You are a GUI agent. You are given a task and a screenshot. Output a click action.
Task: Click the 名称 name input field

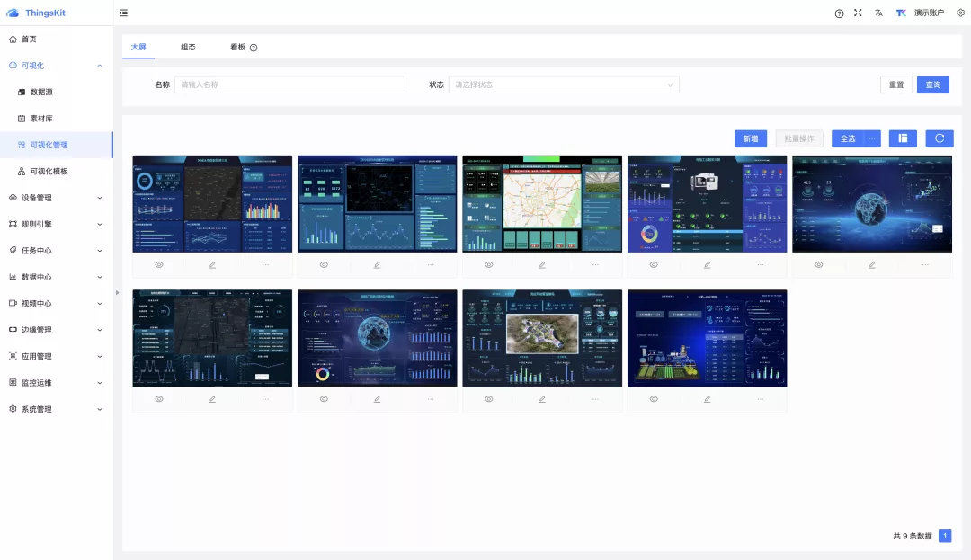coord(290,84)
